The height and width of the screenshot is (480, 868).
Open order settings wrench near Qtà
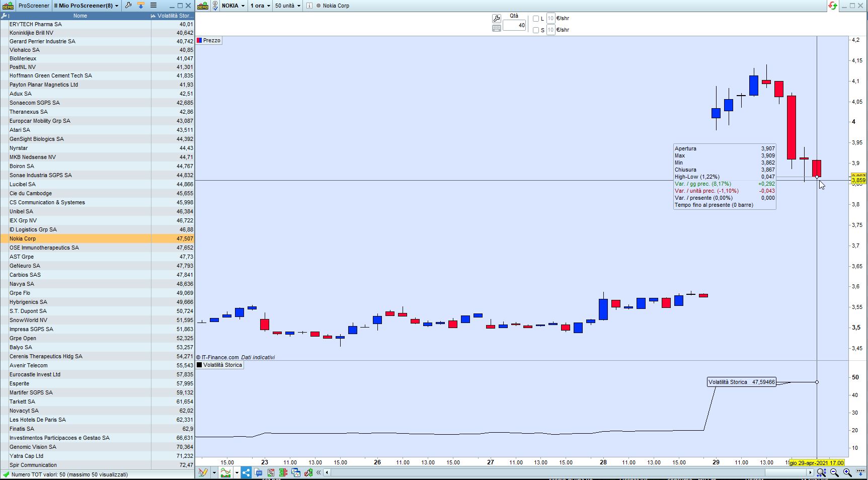point(497,19)
